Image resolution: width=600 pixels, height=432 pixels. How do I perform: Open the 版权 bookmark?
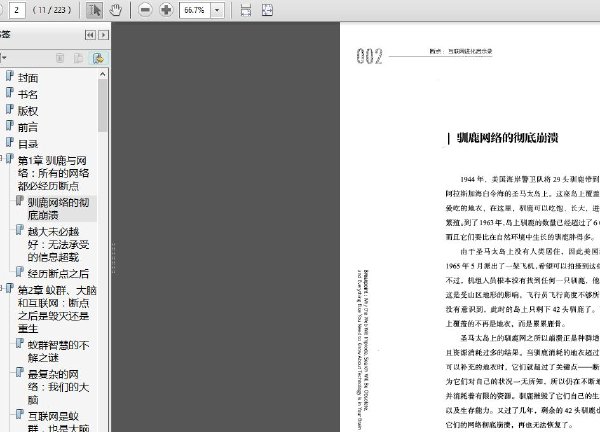pyautogui.click(x=28, y=111)
